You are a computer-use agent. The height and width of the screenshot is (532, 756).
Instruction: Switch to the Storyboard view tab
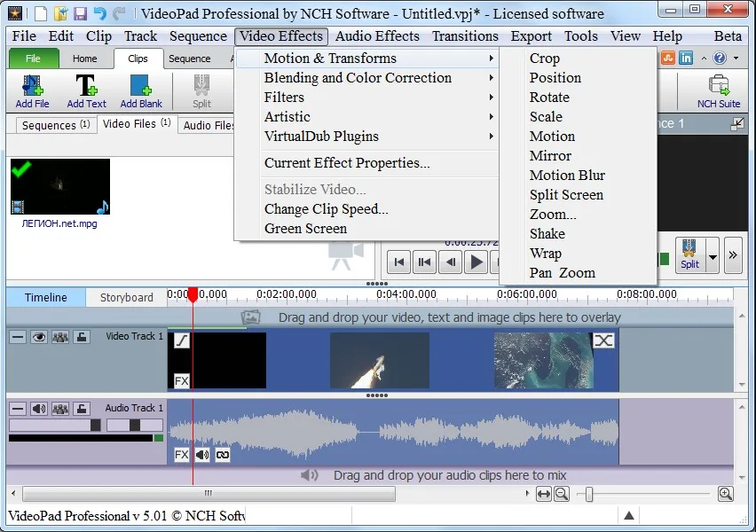click(126, 297)
